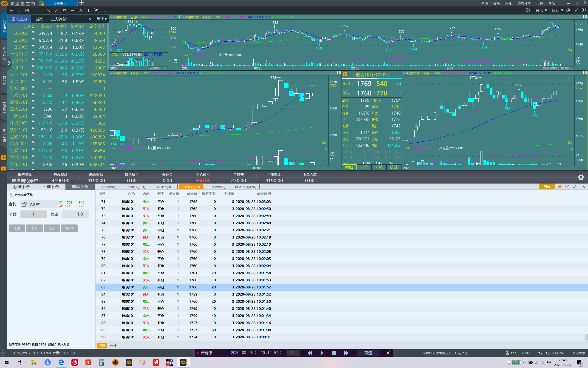Image resolution: width=588 pixels, height=368 pixels.
Task: Open 显示 dropdown in top right toolbar
Action: coord(541,11)
